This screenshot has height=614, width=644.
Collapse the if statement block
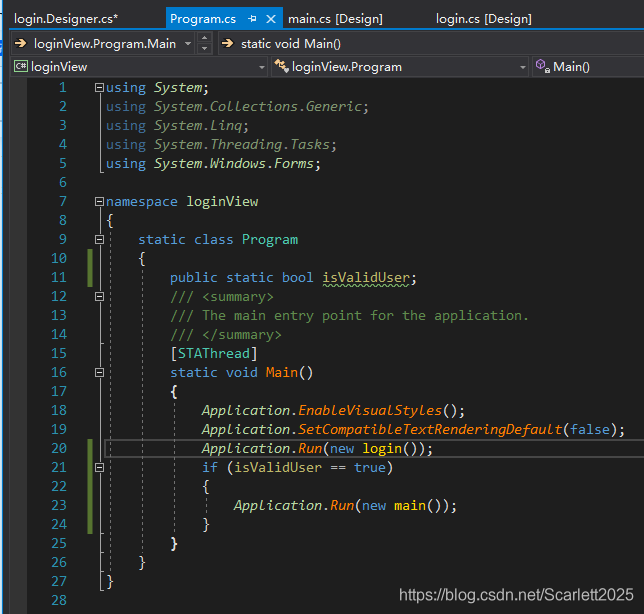pos(99,468)
